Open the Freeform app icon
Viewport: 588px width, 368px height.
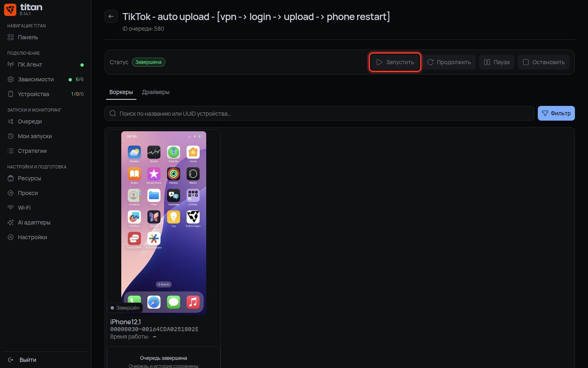click(x=134, y=217)
